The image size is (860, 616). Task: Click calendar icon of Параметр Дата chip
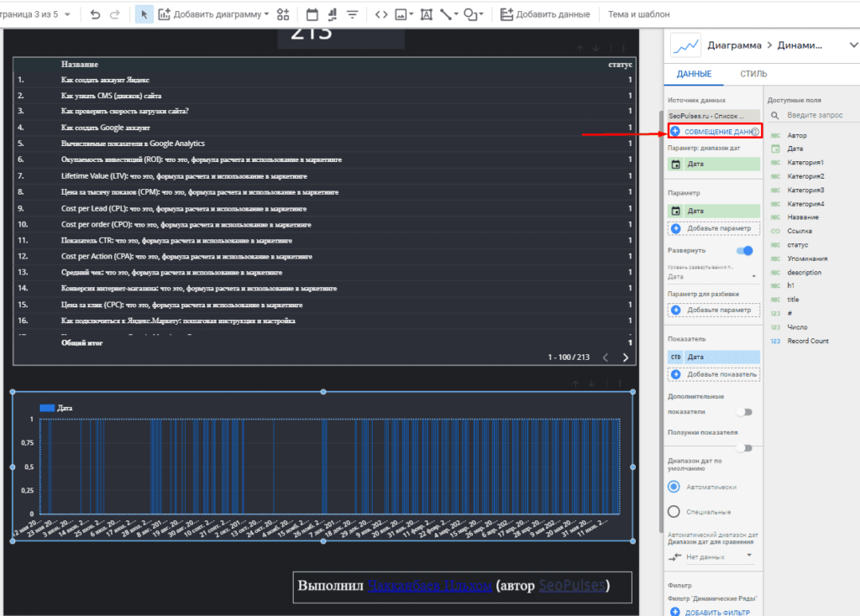676,211
